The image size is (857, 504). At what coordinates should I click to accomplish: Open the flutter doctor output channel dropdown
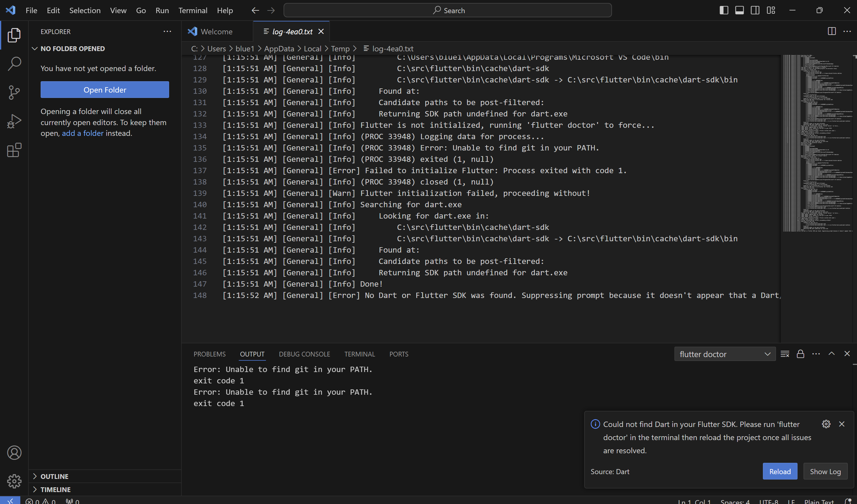pos(725,354)
